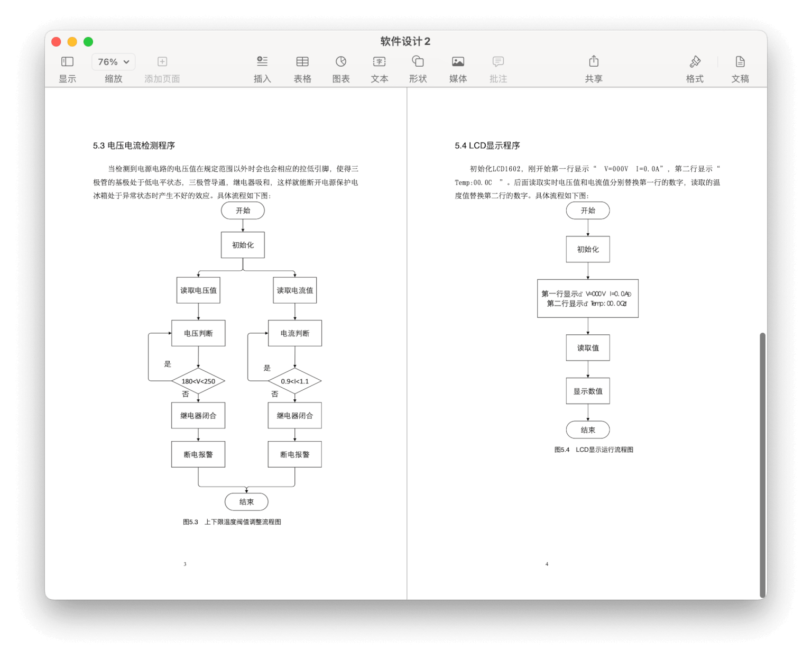Screen dimensions: 812x659
Task: Open the 媒体 media picker
Action: pyautogui.click(x=458, y=62)
